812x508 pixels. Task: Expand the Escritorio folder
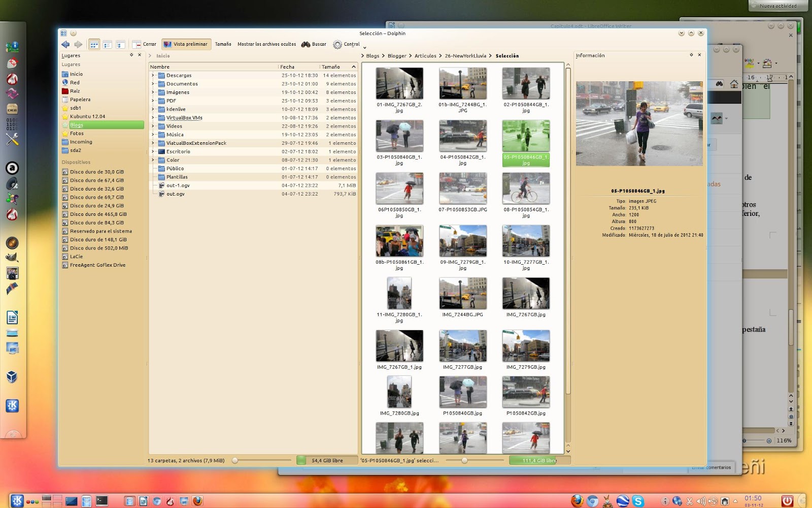[153, 151]
